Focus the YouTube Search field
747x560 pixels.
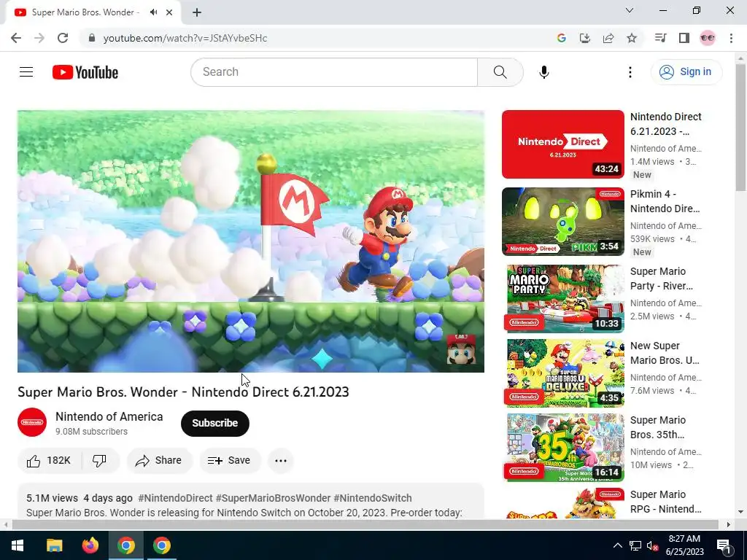(x=334, y=72)
